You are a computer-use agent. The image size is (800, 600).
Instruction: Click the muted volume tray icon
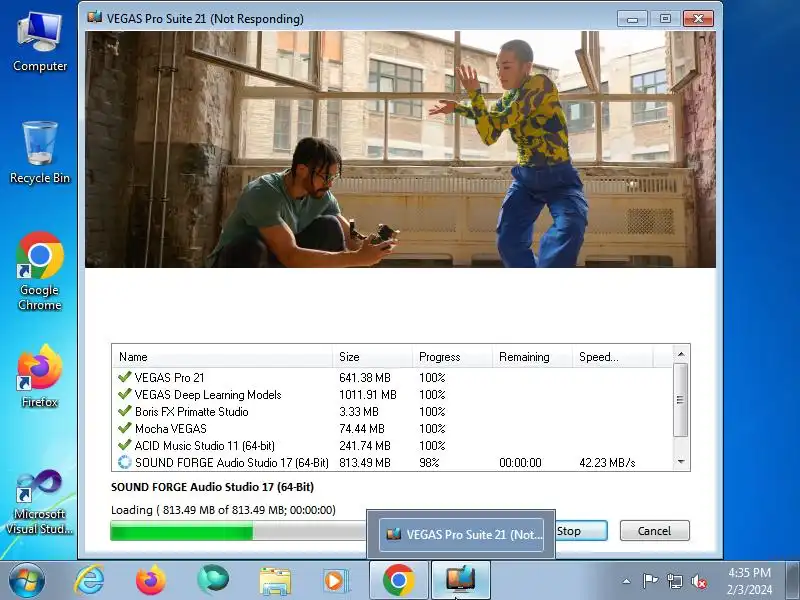699,581
